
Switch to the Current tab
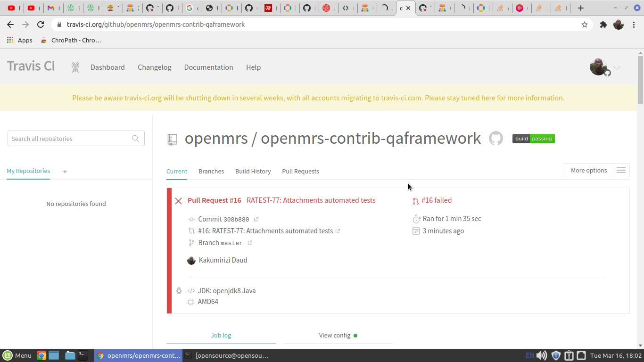click(x=177, y=171)
